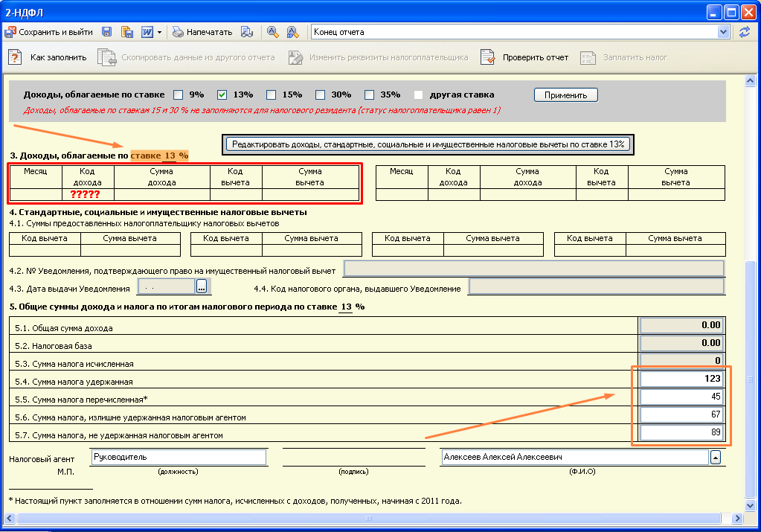Check the 35% rate checkbox
This screenshot has height=532, width=761.
tap(370, 94)
